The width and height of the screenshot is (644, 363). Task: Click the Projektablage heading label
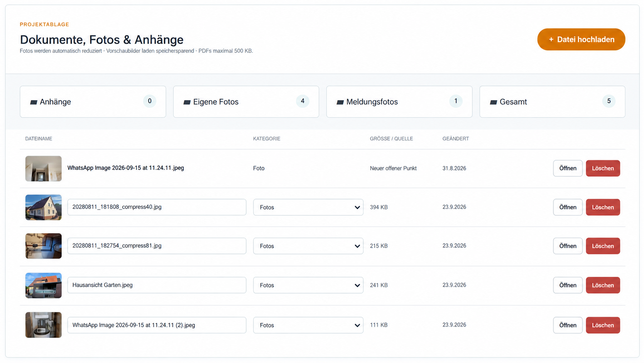pos(44,24)
